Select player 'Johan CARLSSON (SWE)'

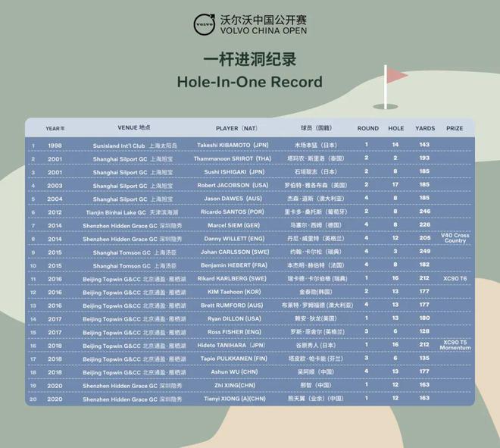point(235,252)
